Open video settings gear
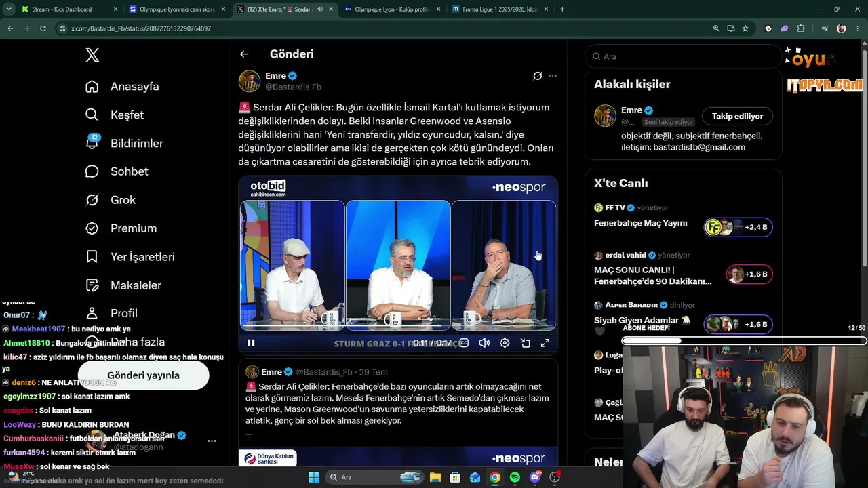Image resolution: width=868 pixels, height=488 pixels. tap(505, 343)
